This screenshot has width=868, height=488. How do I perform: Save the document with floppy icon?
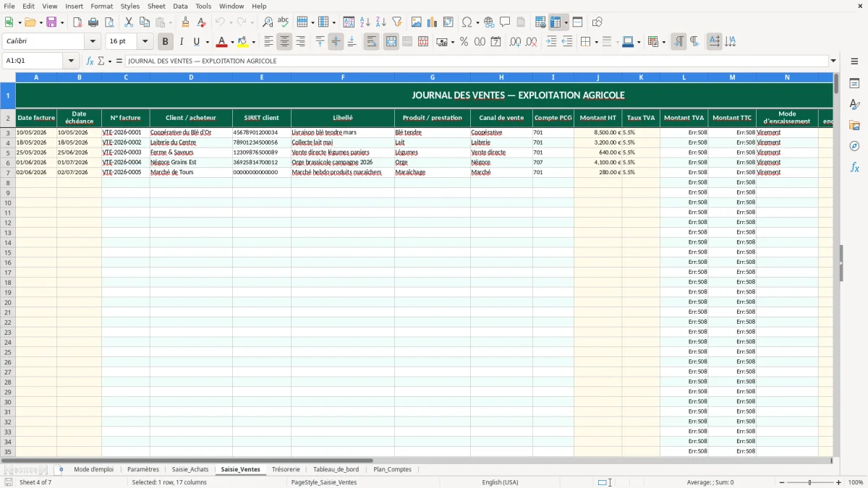click(x=51, y=22)
